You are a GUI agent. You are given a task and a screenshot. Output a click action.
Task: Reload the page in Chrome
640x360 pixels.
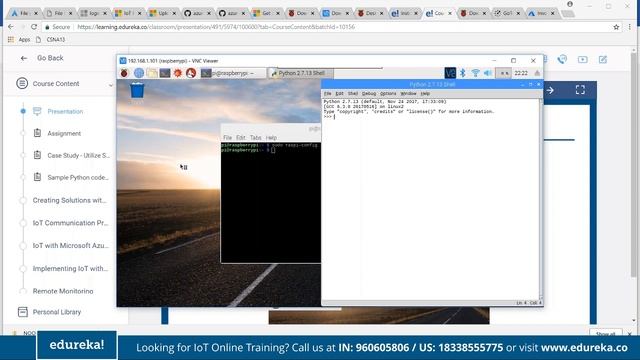[34, 27]
